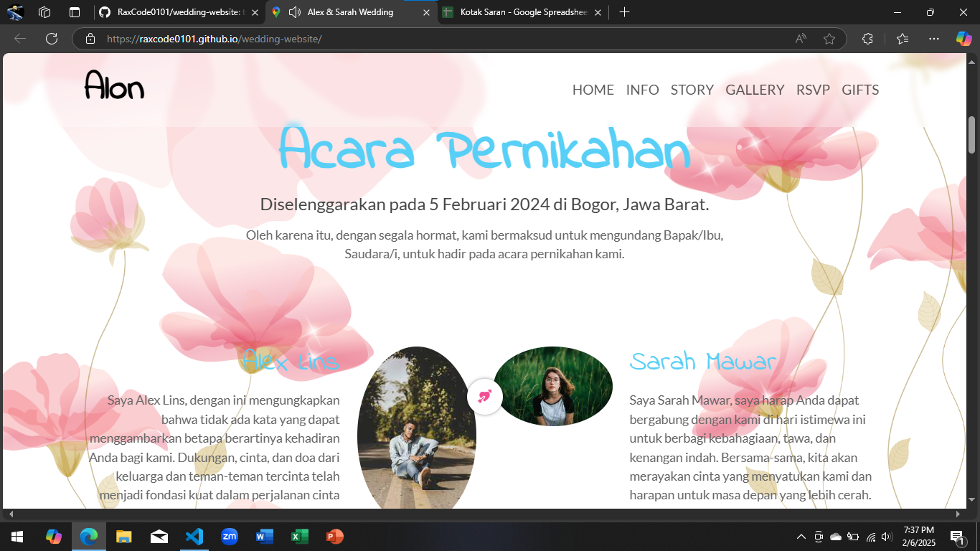Open Mail app in taskbar
The image size is (980, 551).
[159, 536]
